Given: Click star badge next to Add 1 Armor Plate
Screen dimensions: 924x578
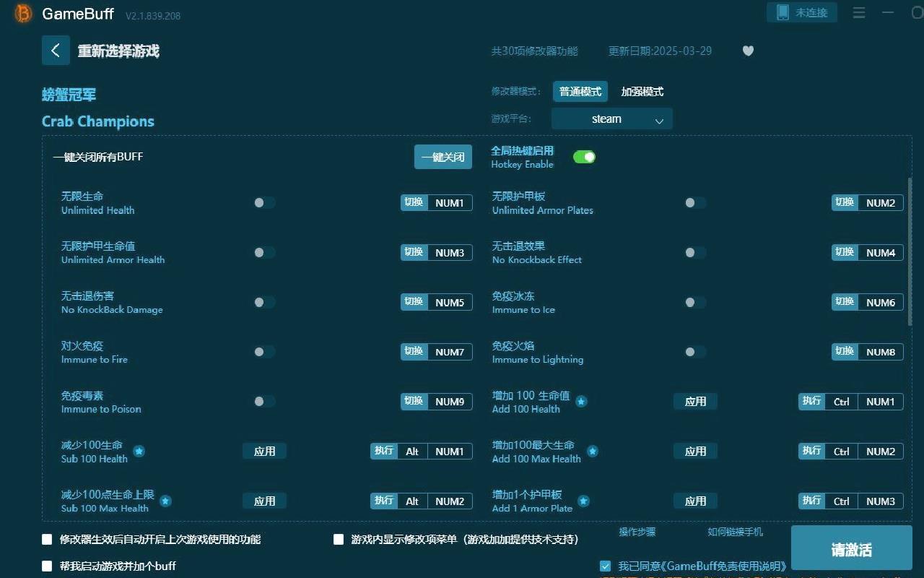Looking at the screenshot, I should 583,501.
